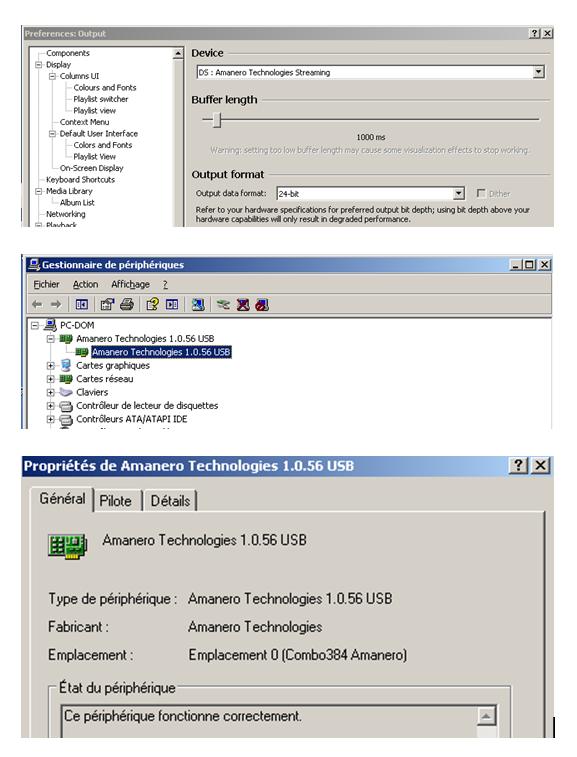Open the Action menu
577x757 pixels.
coord(85,284)
